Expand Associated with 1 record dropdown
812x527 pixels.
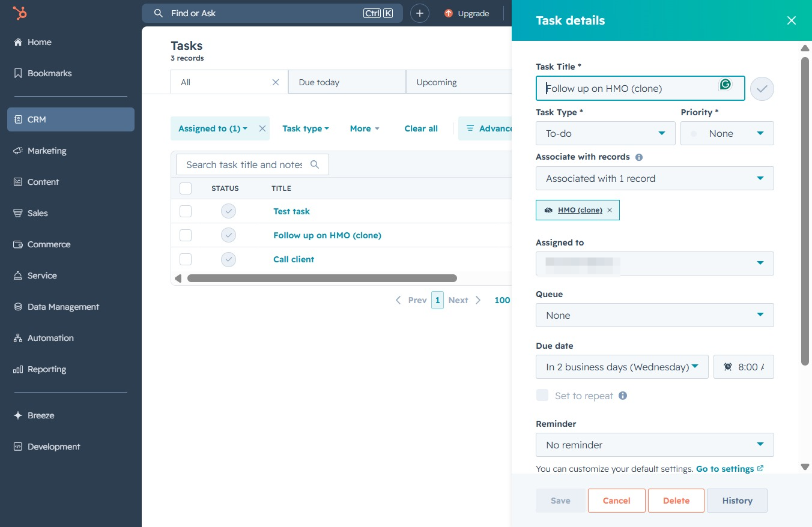[655, 178]
